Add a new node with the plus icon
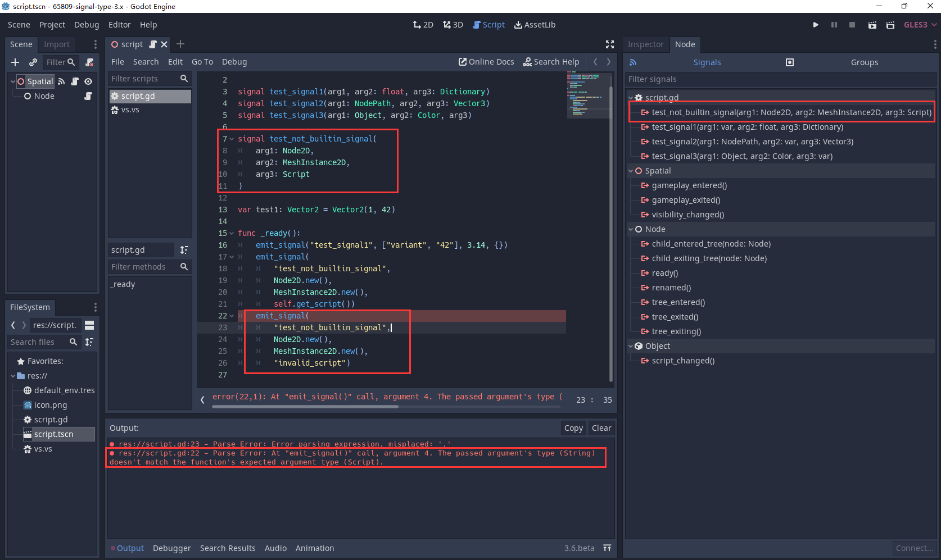This screenshot has width=941, height=560. coord(15,62)
